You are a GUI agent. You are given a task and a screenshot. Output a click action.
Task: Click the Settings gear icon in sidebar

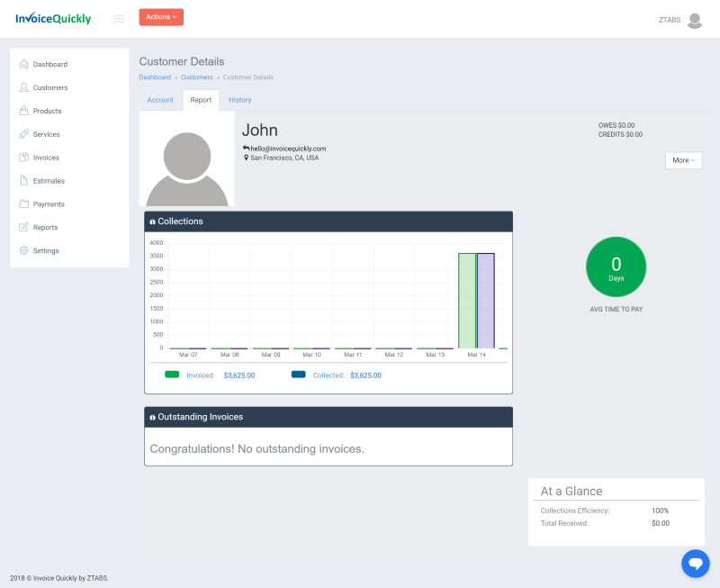click(23, 250)
